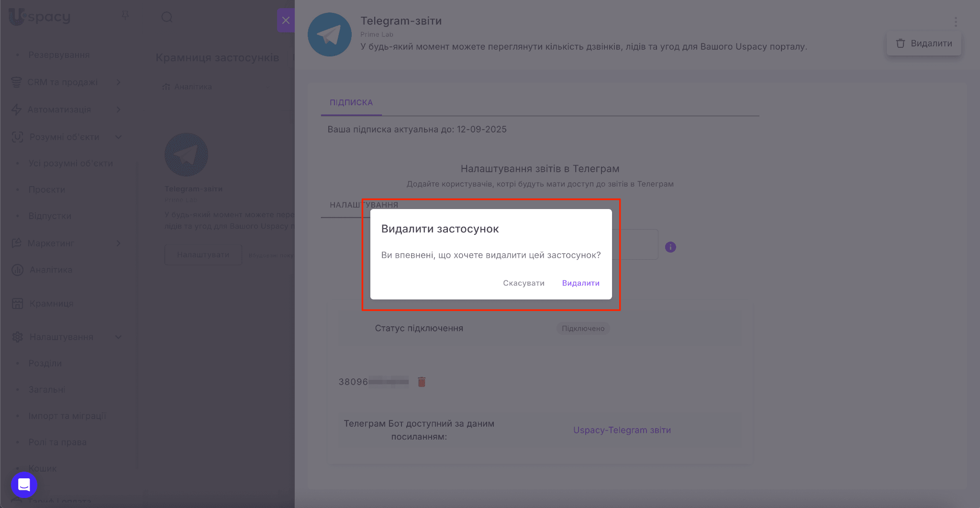The width and height of the screenshot is (980, 508).
Task: Expand the Маркетинг section
Action: (x=118, y=243)
